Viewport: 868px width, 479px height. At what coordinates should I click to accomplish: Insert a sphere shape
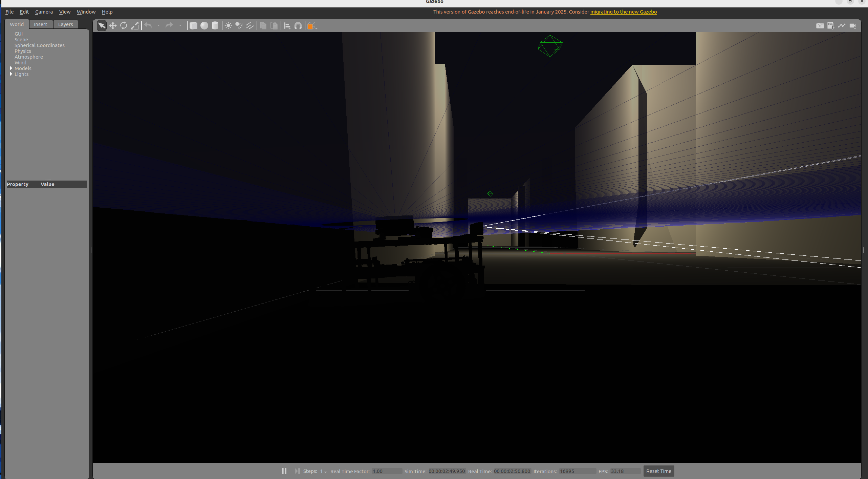(x=204, y=26)
